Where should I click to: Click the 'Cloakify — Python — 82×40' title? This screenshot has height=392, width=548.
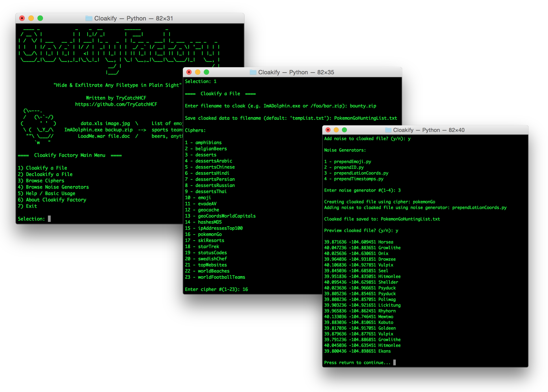[429, 130]
